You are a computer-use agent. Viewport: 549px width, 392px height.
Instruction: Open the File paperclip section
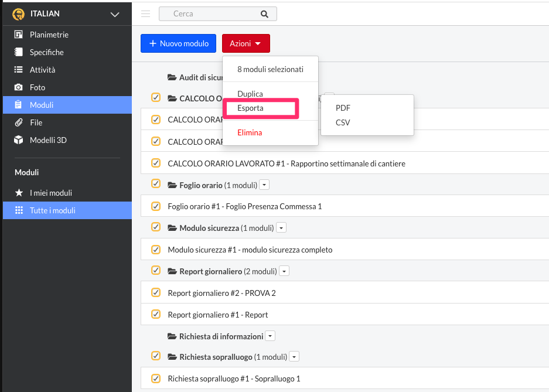pyautogui.click(x=36, y=122)
